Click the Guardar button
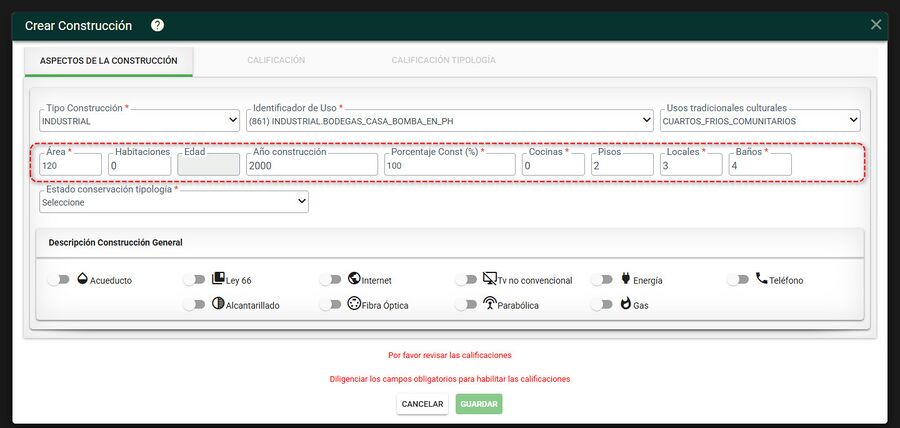Screen dimensions: 900x428 coord(479,404)
